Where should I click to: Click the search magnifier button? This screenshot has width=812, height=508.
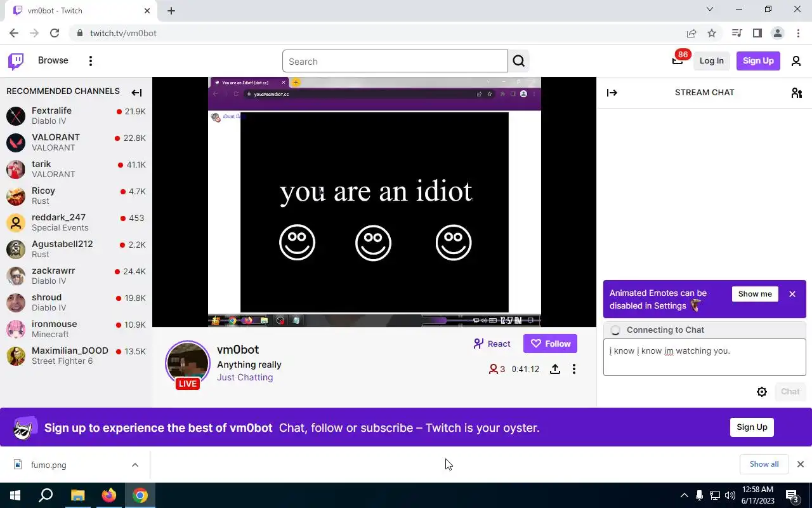519,61
